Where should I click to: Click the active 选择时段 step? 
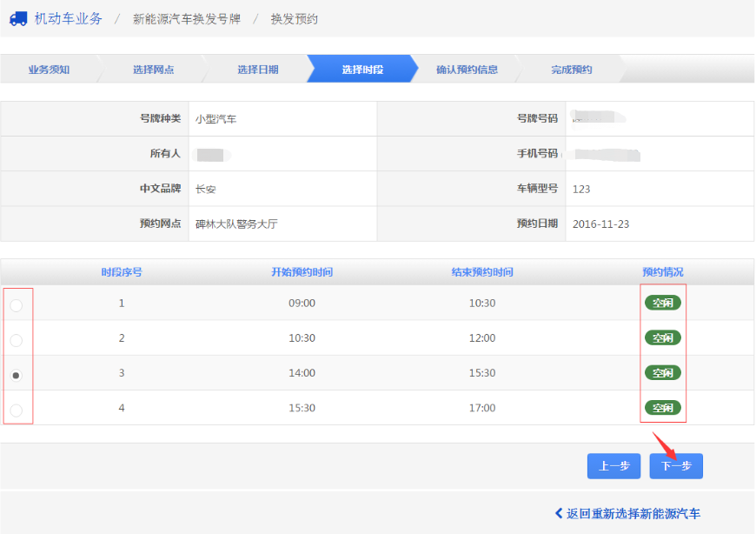361,70
